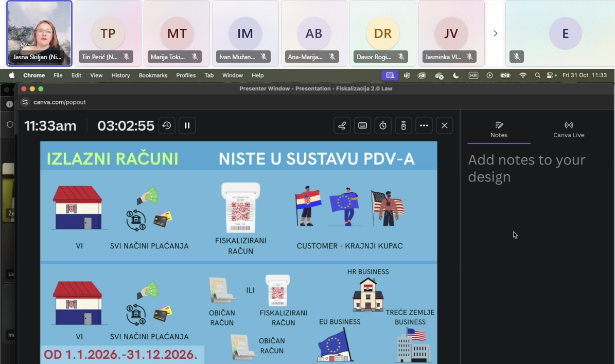This screenshot has width=615, height=364.
Task: Close presenter view with X button
Action: point(445,125)
